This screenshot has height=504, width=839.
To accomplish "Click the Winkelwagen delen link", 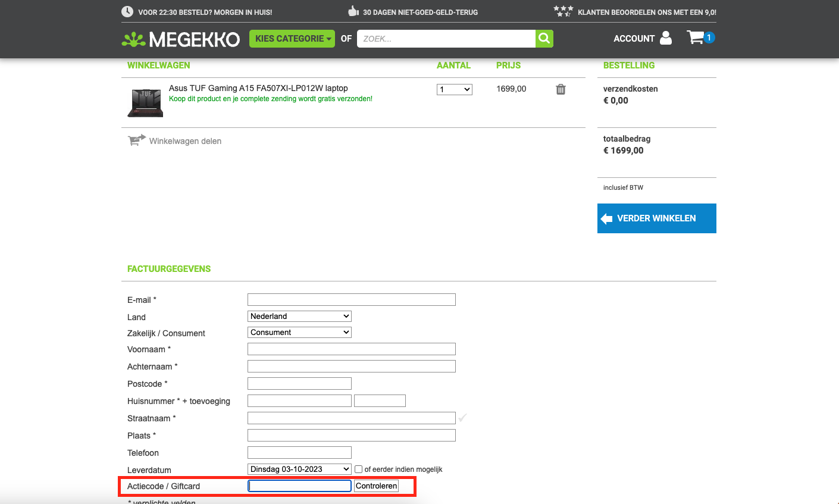I will [x=185, y=141].
